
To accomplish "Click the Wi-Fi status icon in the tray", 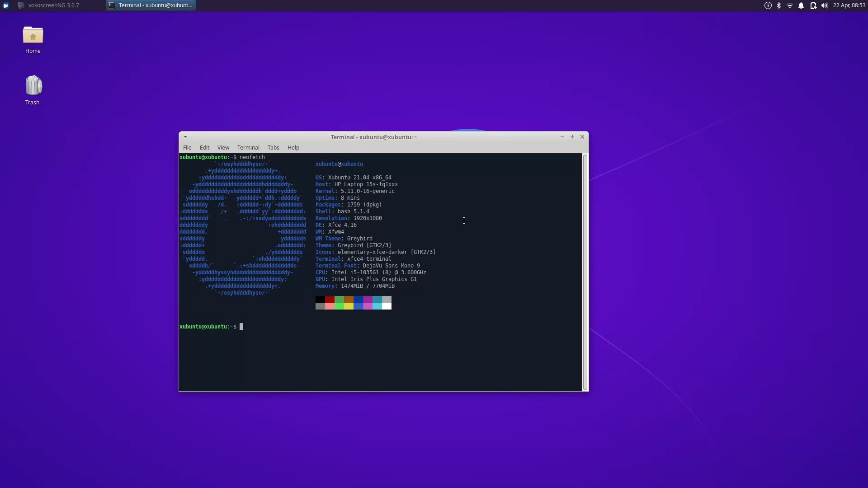I will (790, 5).
